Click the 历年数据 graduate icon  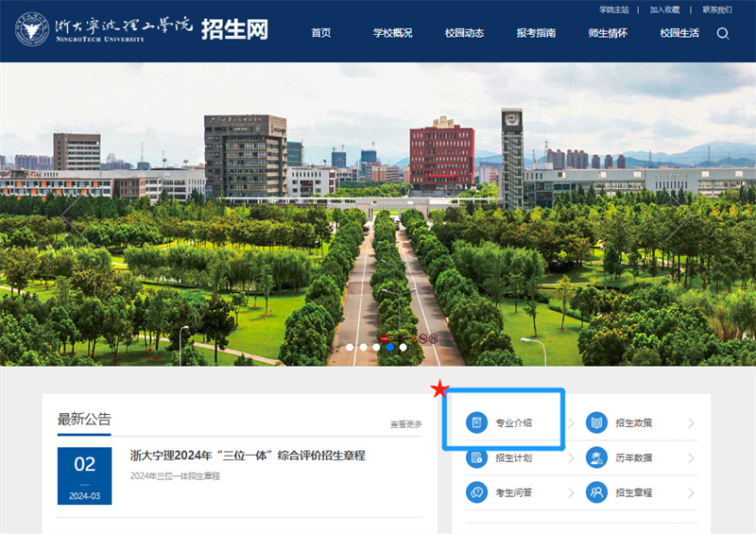click(596, 457)
